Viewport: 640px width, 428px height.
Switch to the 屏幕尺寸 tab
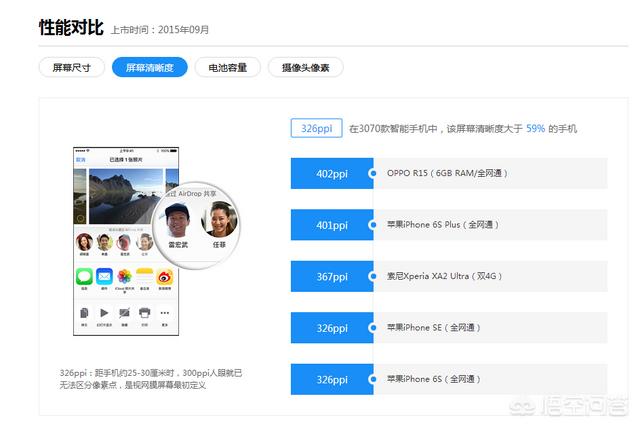coord(71,67)
